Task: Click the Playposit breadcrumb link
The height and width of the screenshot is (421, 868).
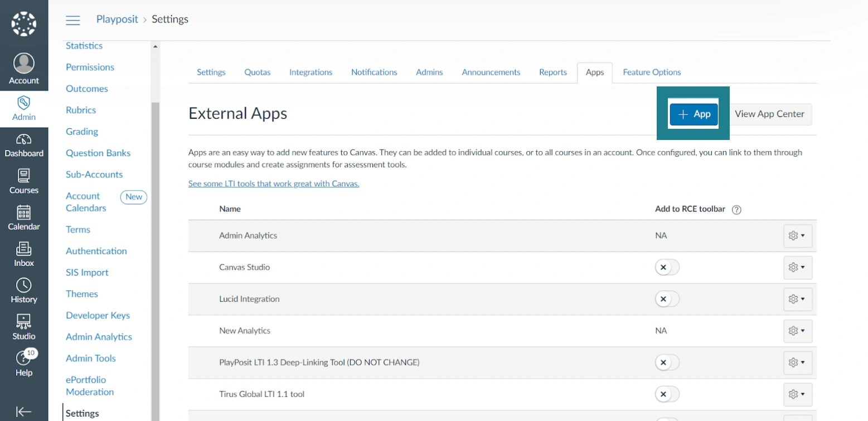Action: (x=117, y=20)
